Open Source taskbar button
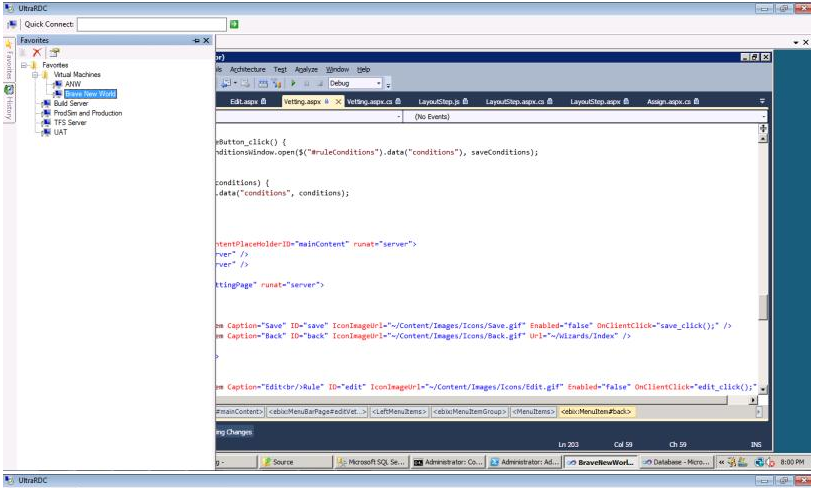This screenshot has width=815, height=488. (x=296, y=461)
